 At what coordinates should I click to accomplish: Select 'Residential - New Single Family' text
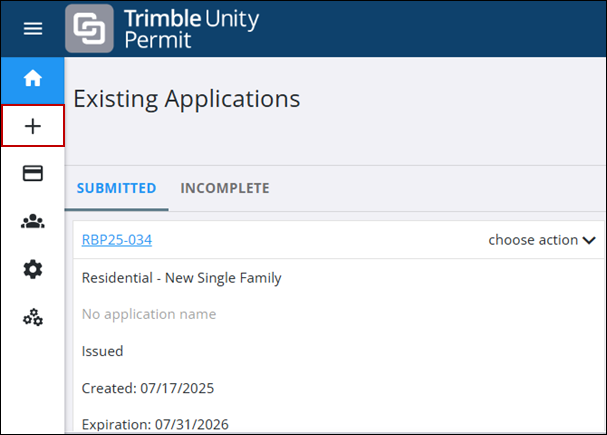point(181,278)
